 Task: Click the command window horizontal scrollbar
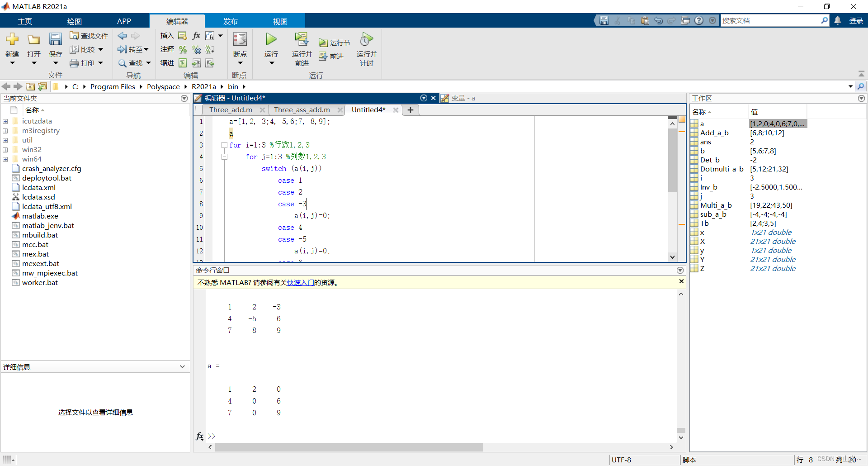pos(349,447)
